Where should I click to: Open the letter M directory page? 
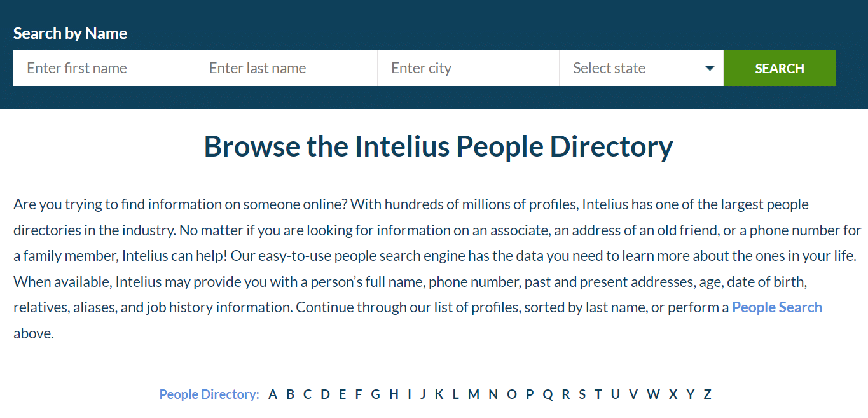473,394
